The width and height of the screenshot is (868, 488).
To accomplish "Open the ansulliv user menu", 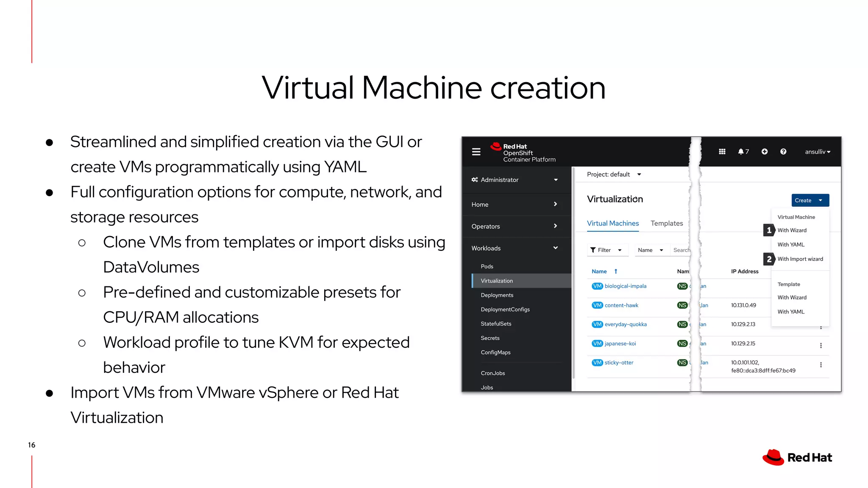I will coord(818,152).
